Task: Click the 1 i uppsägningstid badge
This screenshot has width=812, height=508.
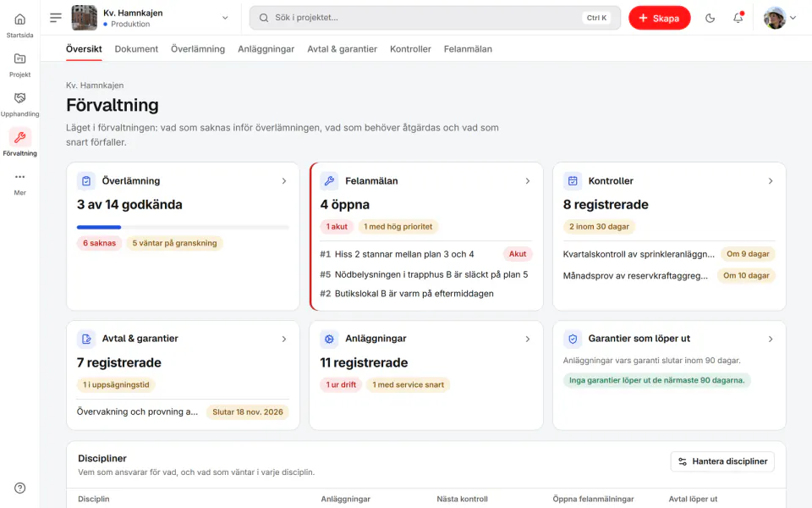Action: point(116,384)
